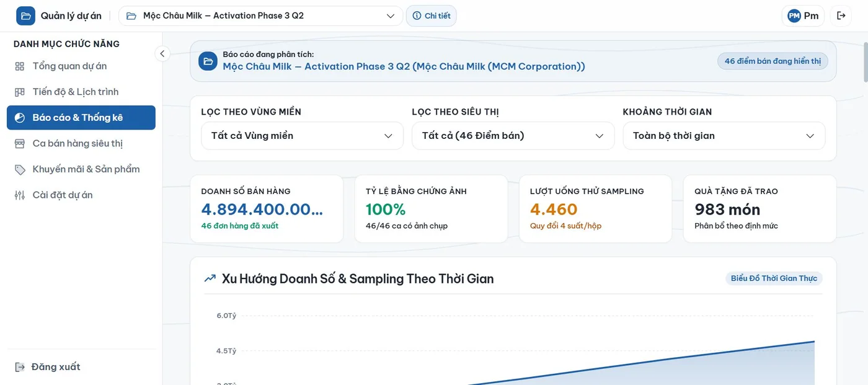Open the Tất cả Vùng miền region filter
The width and height of the screenshot is (868, 385).
[302, 136]
